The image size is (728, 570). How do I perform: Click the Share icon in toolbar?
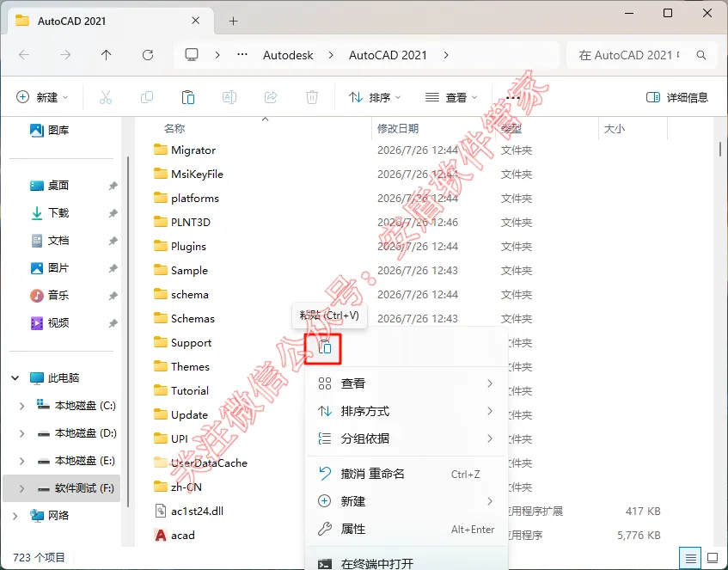[x=271, y=97]
